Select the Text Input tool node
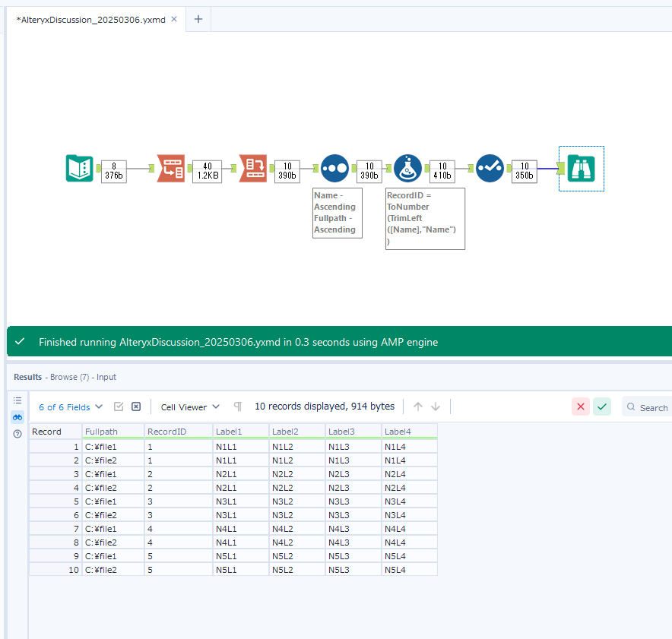Screen dimensions: 672x639 click(79, 168)
